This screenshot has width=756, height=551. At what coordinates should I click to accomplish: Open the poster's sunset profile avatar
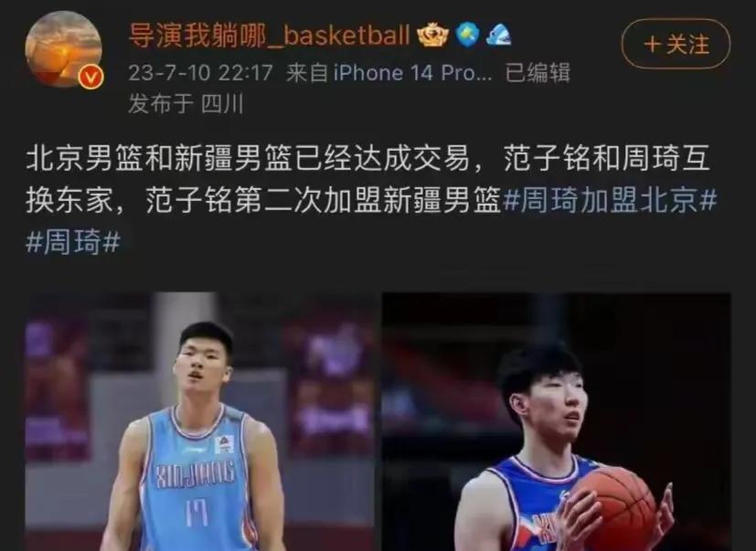click(63, 48)
